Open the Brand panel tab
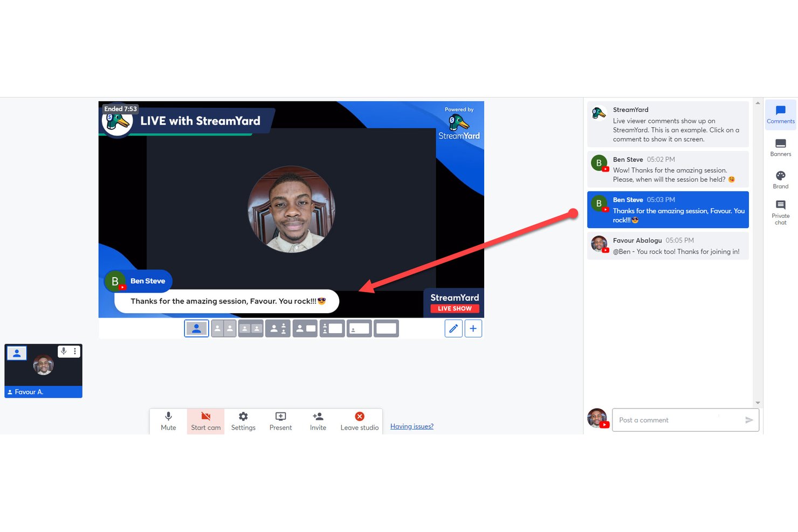Image resolution: width=798 pixels, height=532 pixels. coord(780,179)
